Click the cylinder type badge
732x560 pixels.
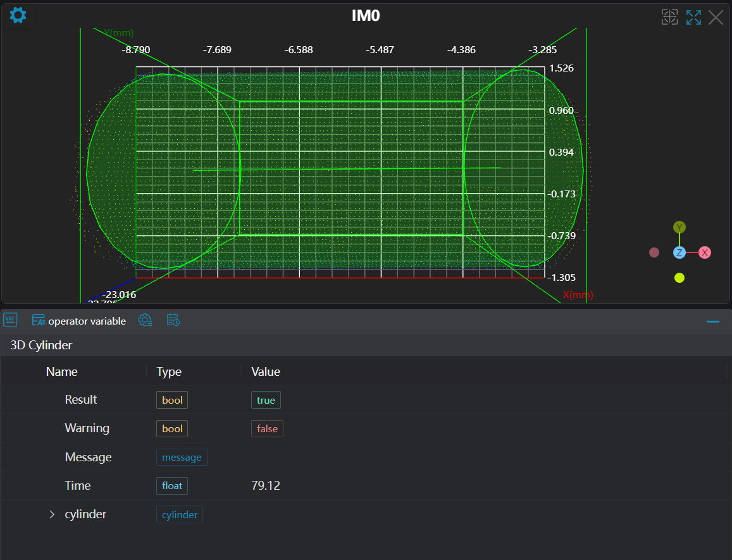pyautogui.click(x=180, y=514)
